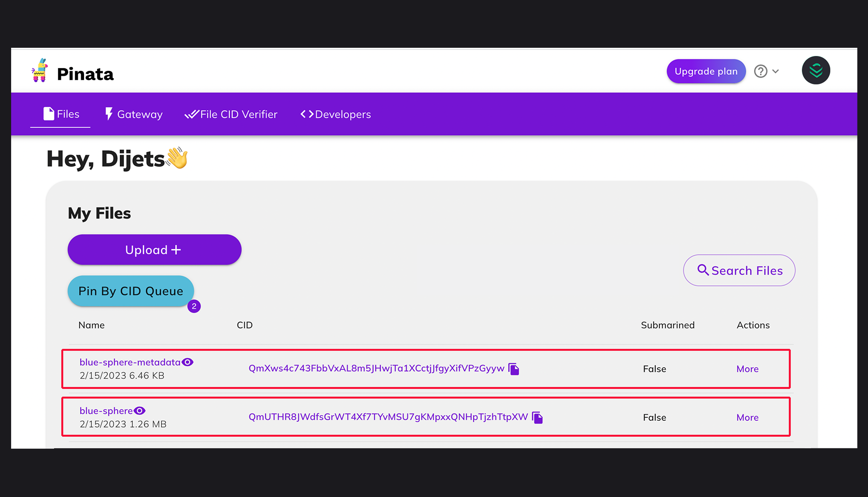The height and width of the screenshot is (497, 868).
Task: Open More actions for blue-sphere
Action: pyautogui.click(x=747, y=418)
